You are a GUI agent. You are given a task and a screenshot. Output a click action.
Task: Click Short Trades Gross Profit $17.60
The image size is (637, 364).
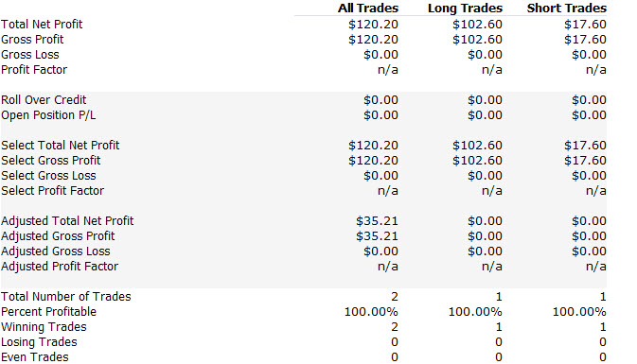tap(585, 40)
